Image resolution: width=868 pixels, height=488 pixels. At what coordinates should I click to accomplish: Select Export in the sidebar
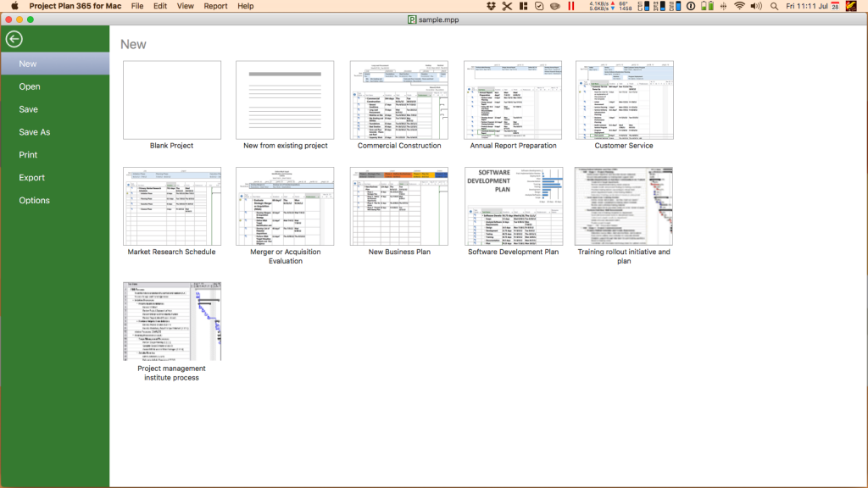click(x=55, y=177)
